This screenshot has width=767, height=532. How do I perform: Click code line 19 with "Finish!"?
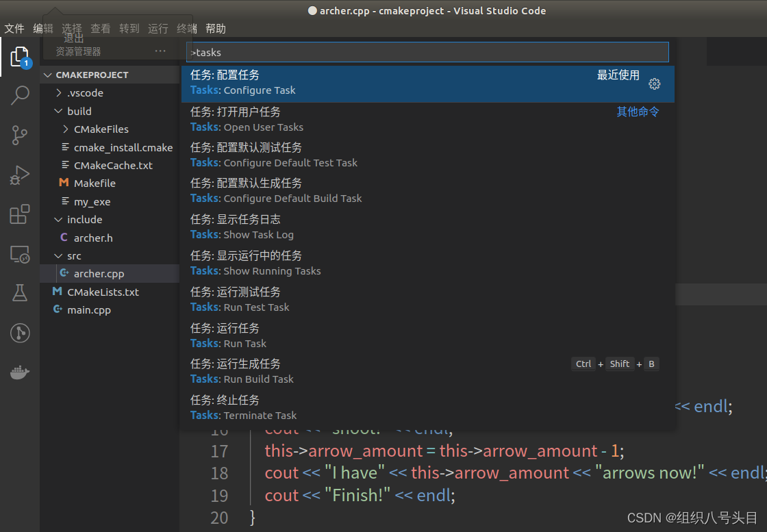tap(360, 495)
